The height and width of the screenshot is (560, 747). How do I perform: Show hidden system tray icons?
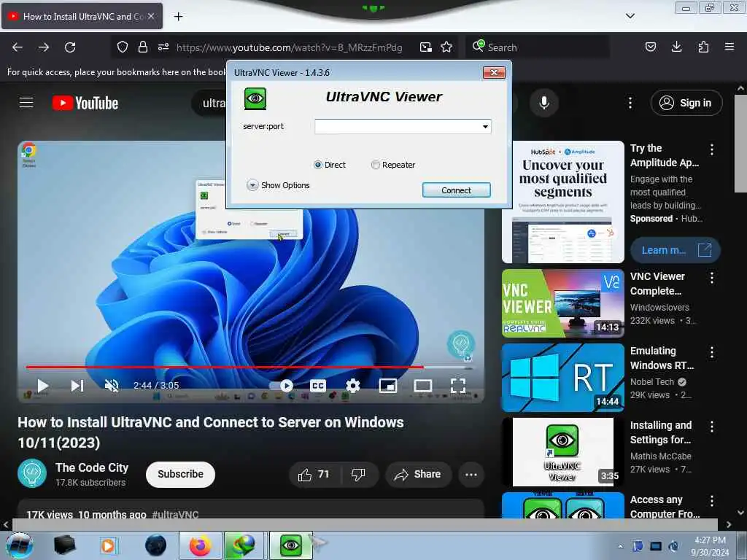tap(620, 546)
